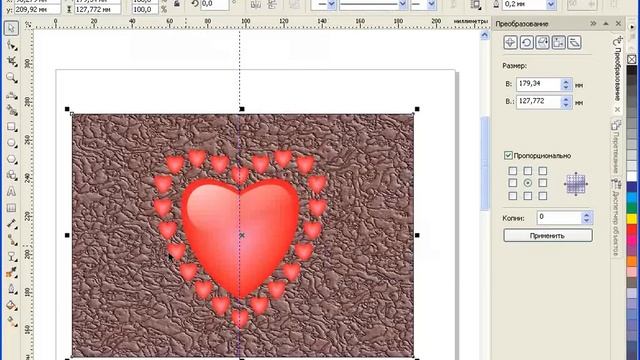Screen dimensions: 640x360
Task: Pick the red swatch in the palette
Action: click(632, 229)
